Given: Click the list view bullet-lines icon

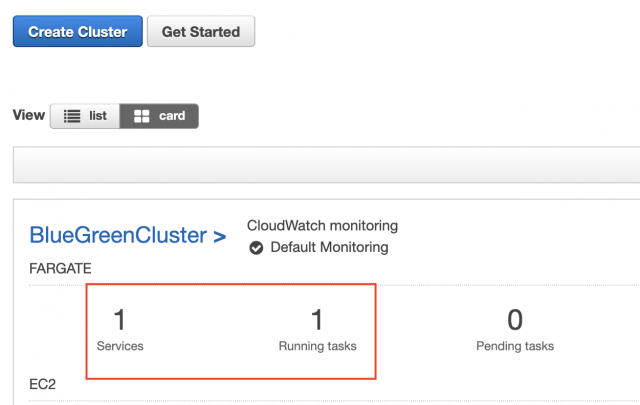Looking at the screenshot, I should click(72, 116).
